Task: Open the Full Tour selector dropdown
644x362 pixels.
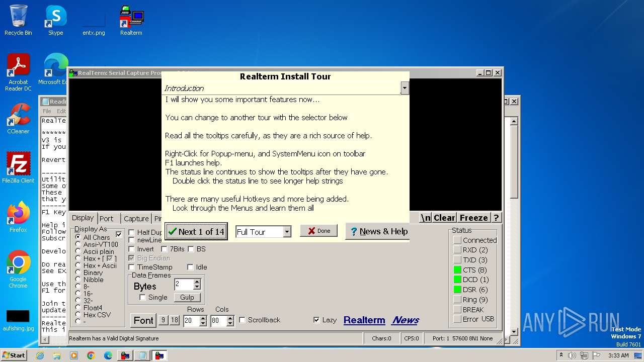Action: click(287, 232)
